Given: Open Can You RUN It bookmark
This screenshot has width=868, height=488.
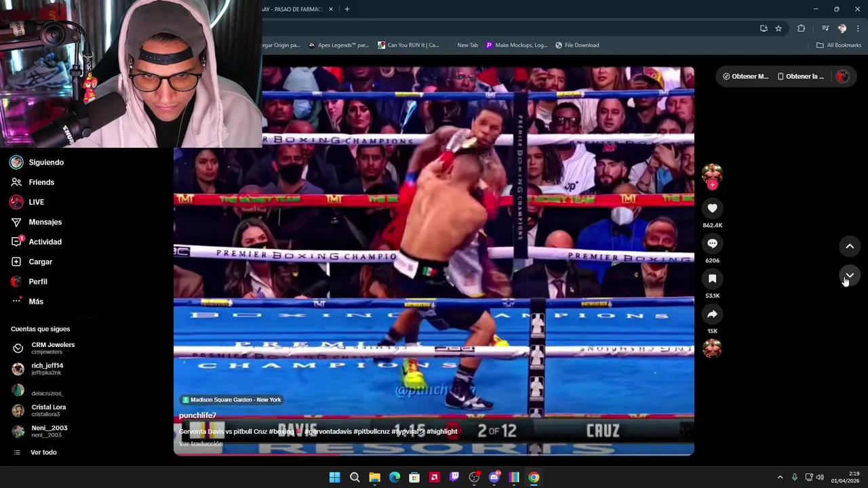Looking at the screenshot, I should click(x=408, y=45).
